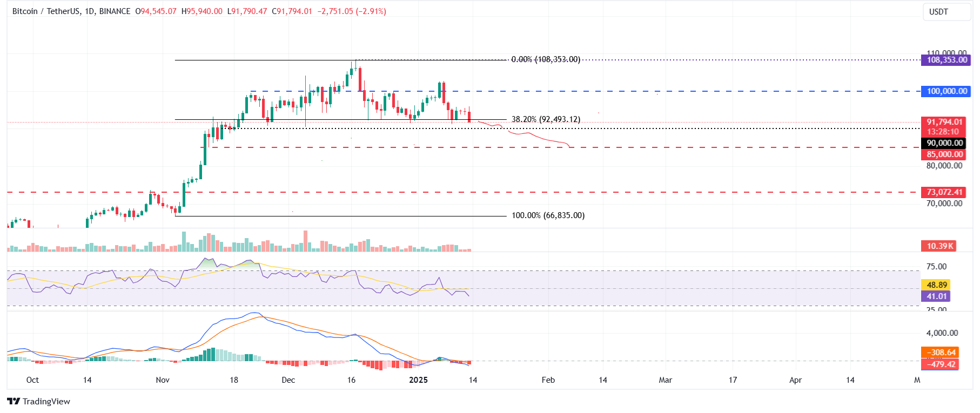Image resolution: width=980 pixels, height=413 pixels.
Task: Click the 80,000.00 price scale label
Action: 944,166
